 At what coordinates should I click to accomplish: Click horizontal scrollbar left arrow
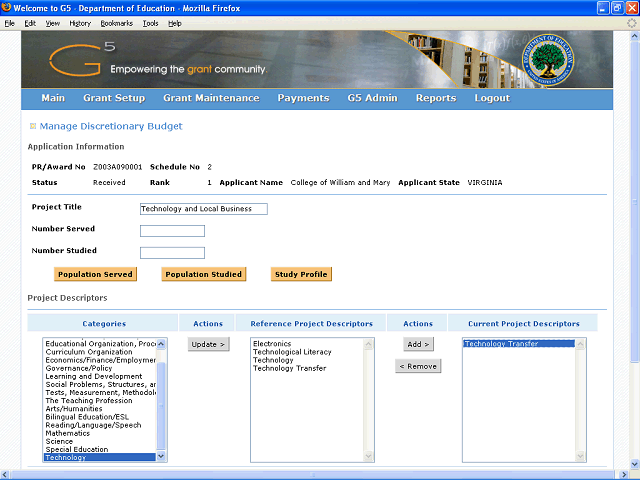tap(4, 475)
